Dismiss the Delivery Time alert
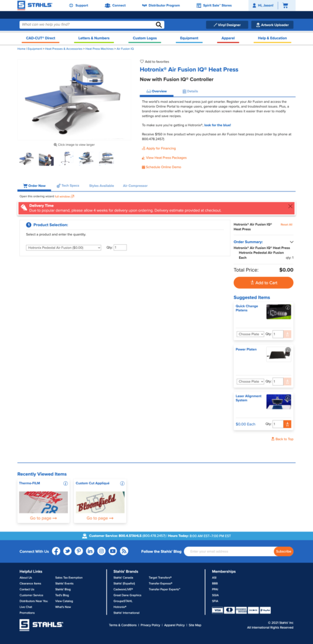 [x=290, y=206]
